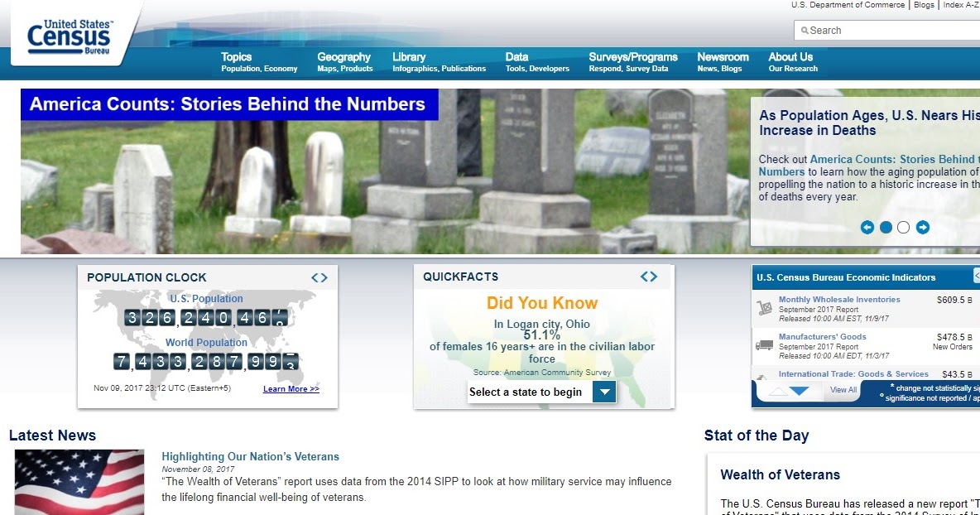The height and width of the screenshot is (515, 980).
Task: Click the $609.5 B inventories value
Action: (x=954, y=300)
